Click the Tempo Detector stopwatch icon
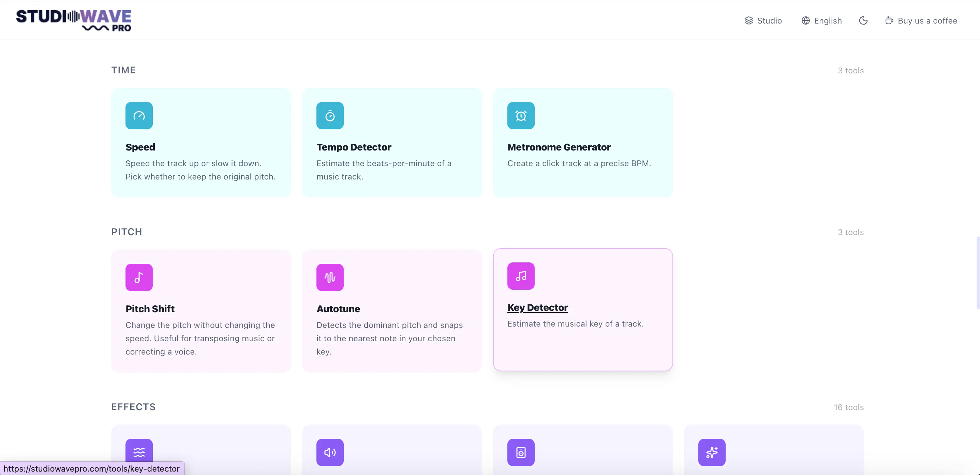The height and width of the screenshot is (475, 980). point(330,116)
